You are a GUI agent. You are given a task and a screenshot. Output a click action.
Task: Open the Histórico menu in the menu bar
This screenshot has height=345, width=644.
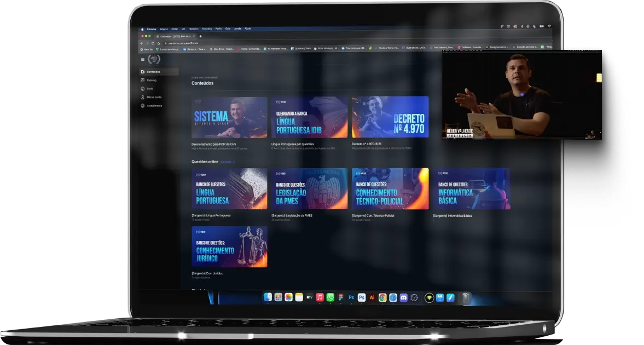click(193, 28)
